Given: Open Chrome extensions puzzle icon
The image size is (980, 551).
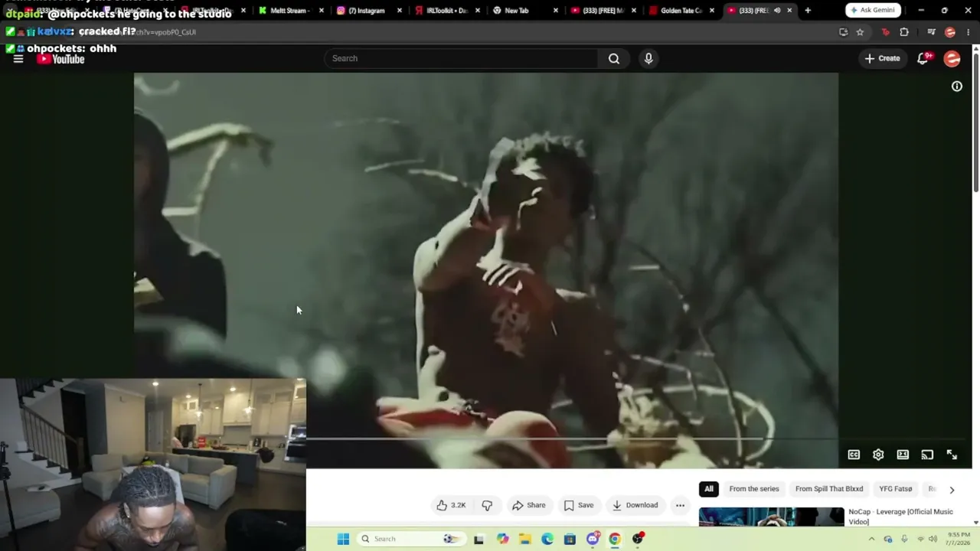Looking at the screenshot, I should point(904,32).
